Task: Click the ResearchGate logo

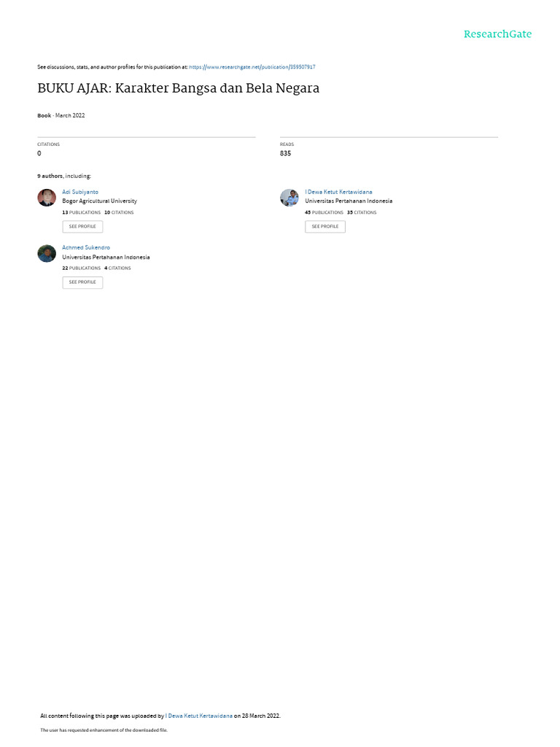Action: [x=497, y=34]
